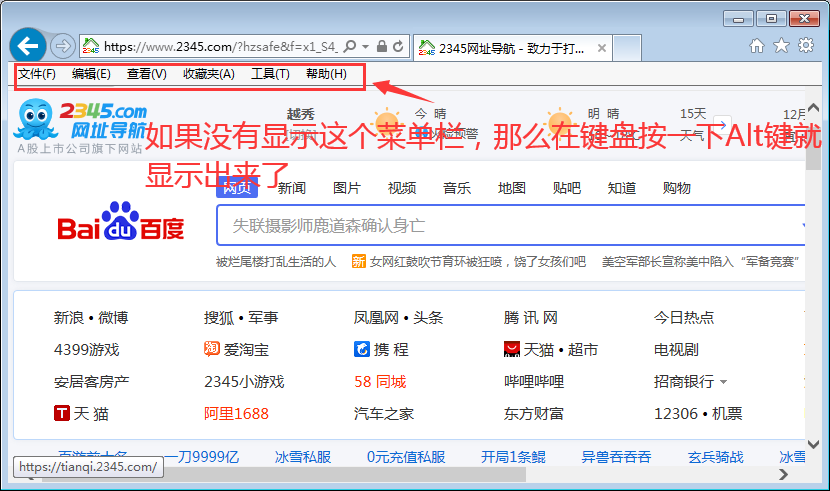Click the Baidu search input field
Image resolution: width=830 pixels, height=491 pixels.
tap(511, 225)
